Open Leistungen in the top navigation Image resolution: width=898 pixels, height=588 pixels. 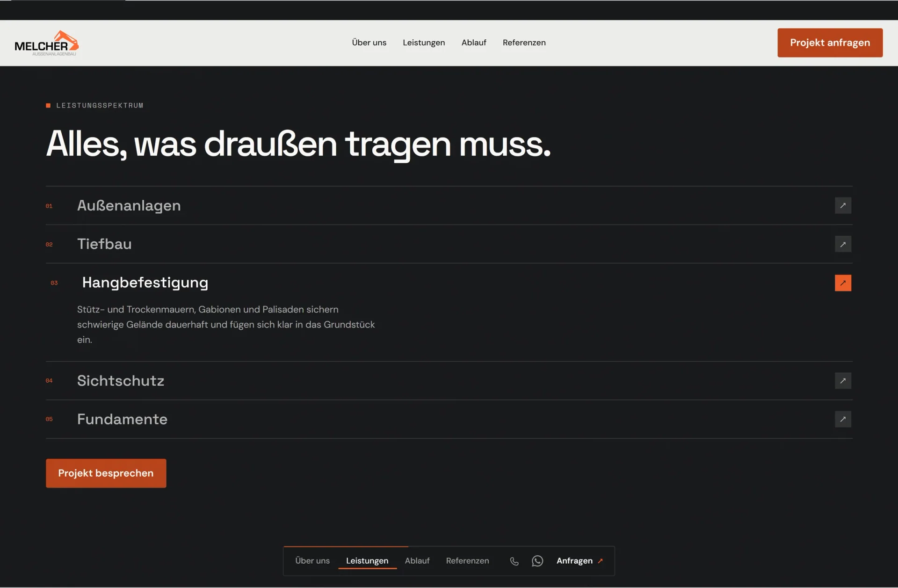[x=424, y=43]
